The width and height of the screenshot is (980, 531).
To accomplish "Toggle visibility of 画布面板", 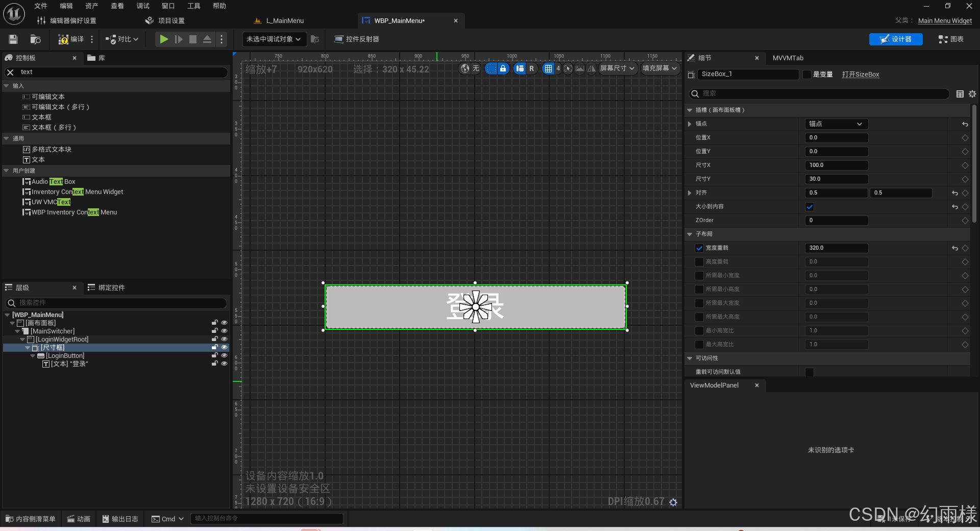I will pyautogui.click(x=224, y=323).
